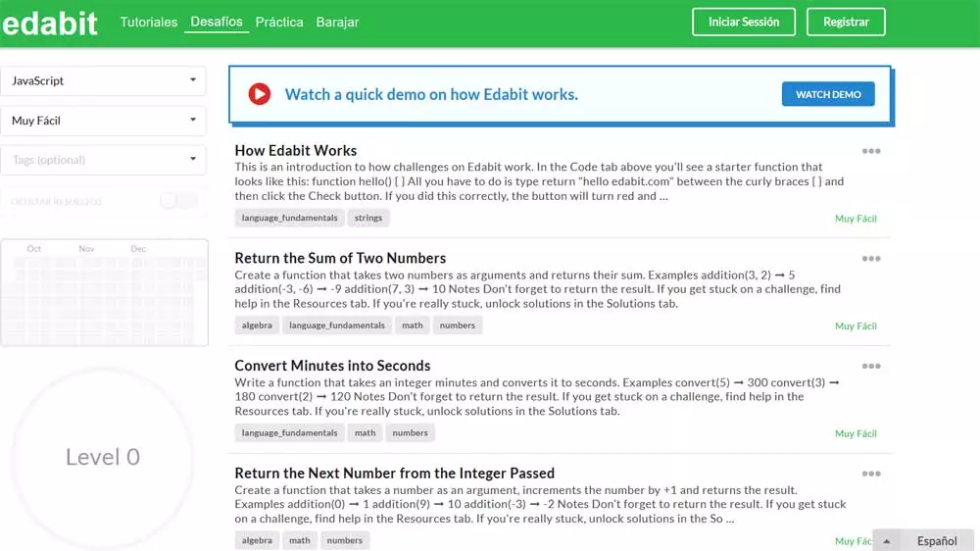Open options dots for Return the Next Number
This screenshot has width=980, height=551.
coord(870,474)
